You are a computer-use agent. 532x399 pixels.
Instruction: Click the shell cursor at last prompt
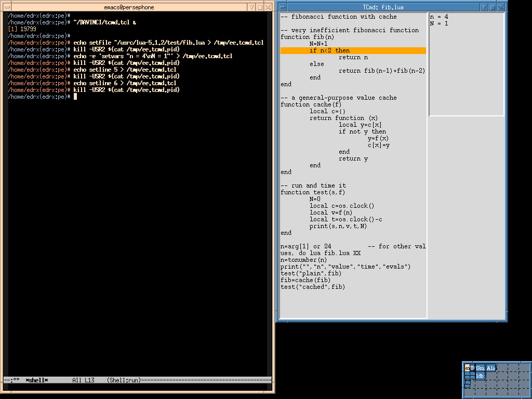tap(75, 97)
